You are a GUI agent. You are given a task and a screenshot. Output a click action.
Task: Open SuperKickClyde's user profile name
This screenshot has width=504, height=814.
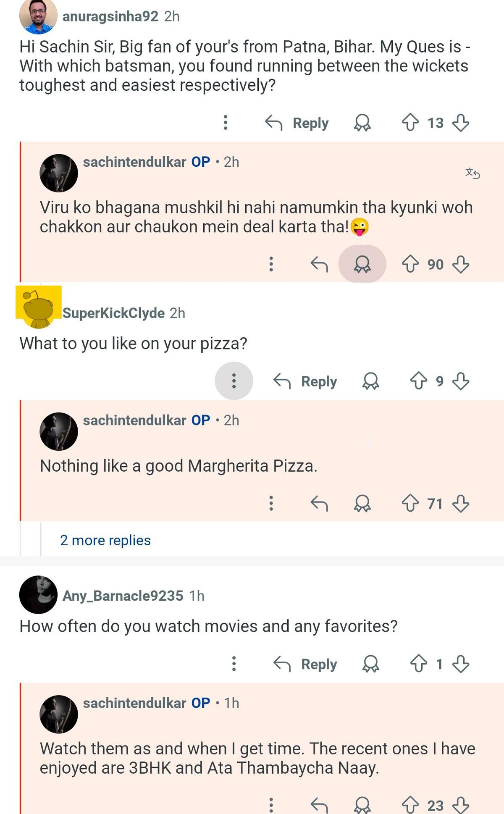113,313
